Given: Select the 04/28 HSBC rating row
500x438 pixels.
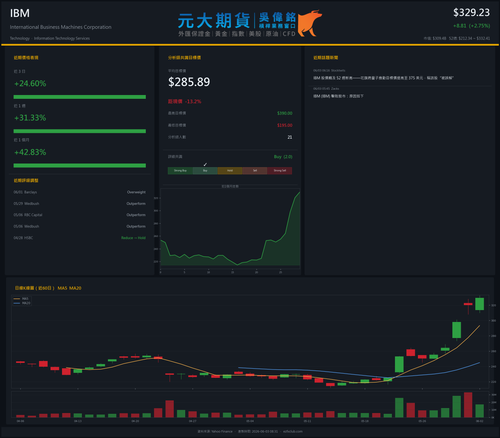Looking at the screenshot, I should 80,238.
